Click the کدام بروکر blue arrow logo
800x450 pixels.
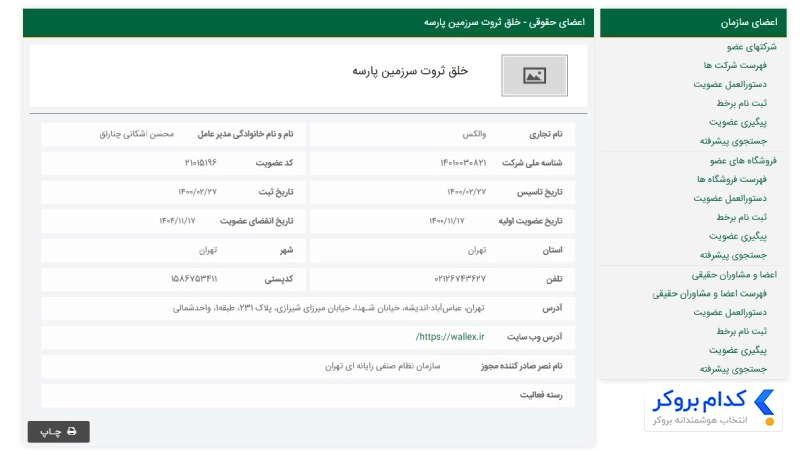(764, 403)
